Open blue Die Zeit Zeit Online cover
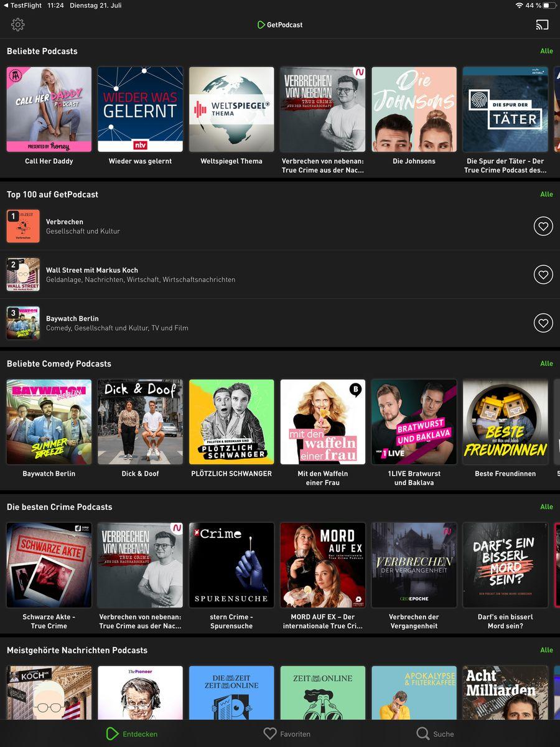560x747 pixels. [231, 693]
